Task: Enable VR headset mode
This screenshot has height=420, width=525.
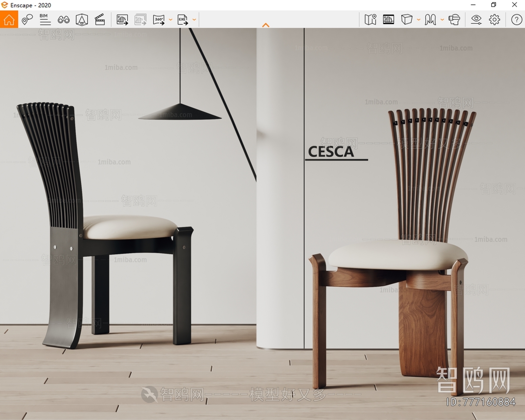Action: point(454,20)
